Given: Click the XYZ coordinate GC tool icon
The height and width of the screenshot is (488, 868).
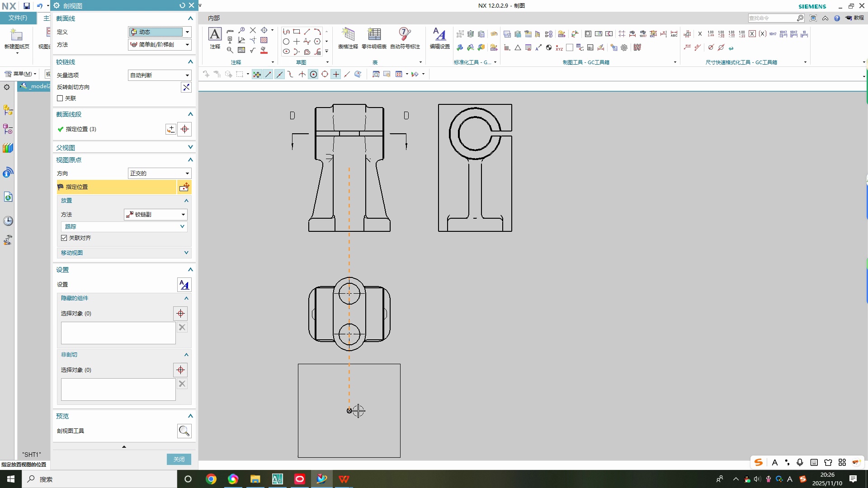Looking at the screenshot, I should (x=559, y=47).
